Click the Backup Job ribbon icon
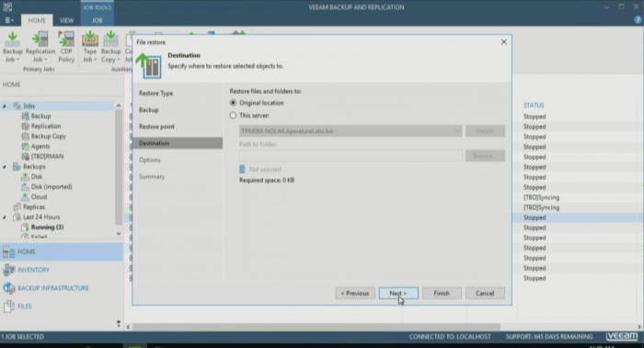 (x=12, y=41)
